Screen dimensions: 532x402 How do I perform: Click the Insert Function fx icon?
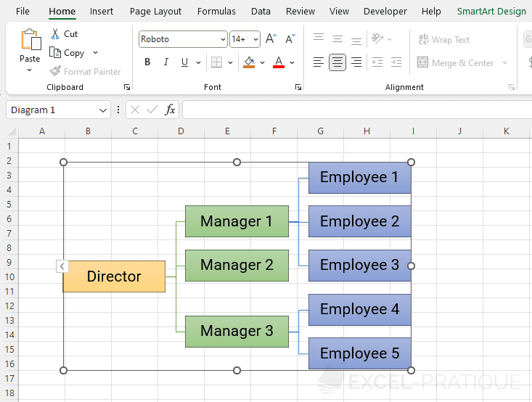coord(170,110)
